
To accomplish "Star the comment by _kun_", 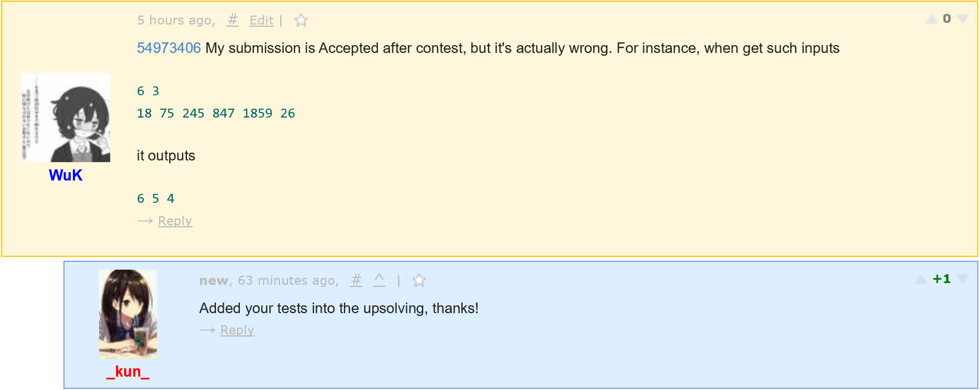I will [x=419, y=281].
